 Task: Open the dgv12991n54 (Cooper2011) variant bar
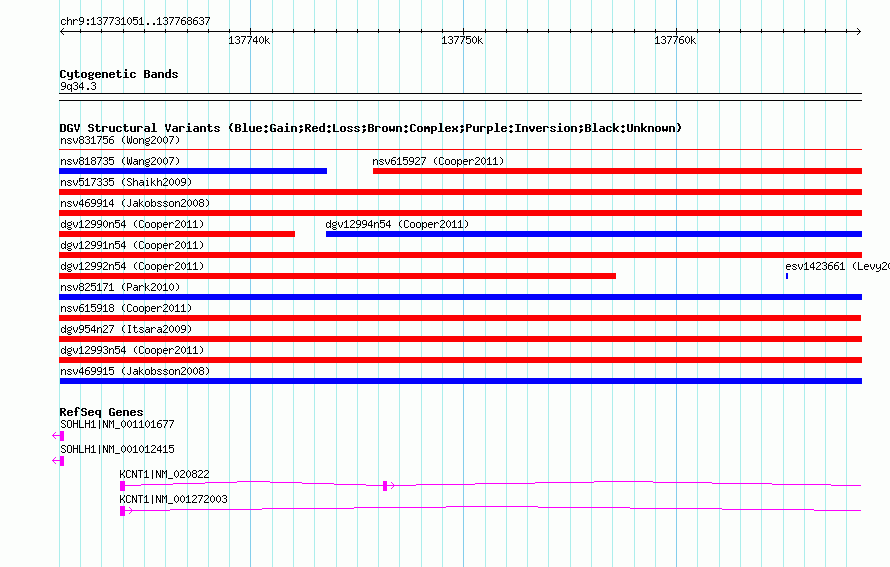pos(460,255)
